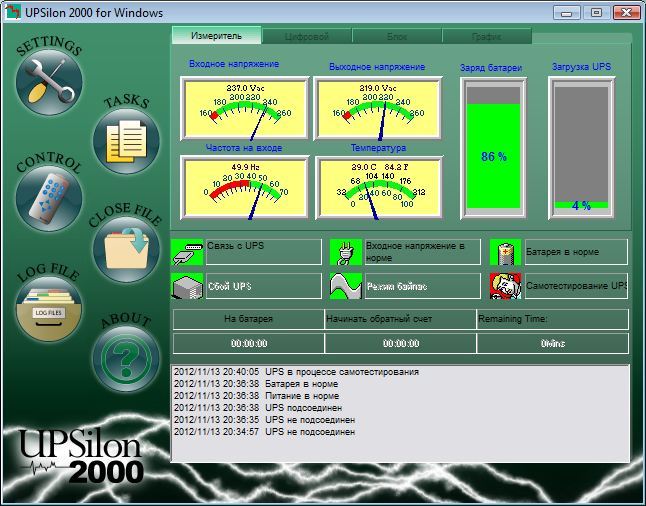Click the battery status icon
This screenshot has height=506, width=646.
[506, 252]
